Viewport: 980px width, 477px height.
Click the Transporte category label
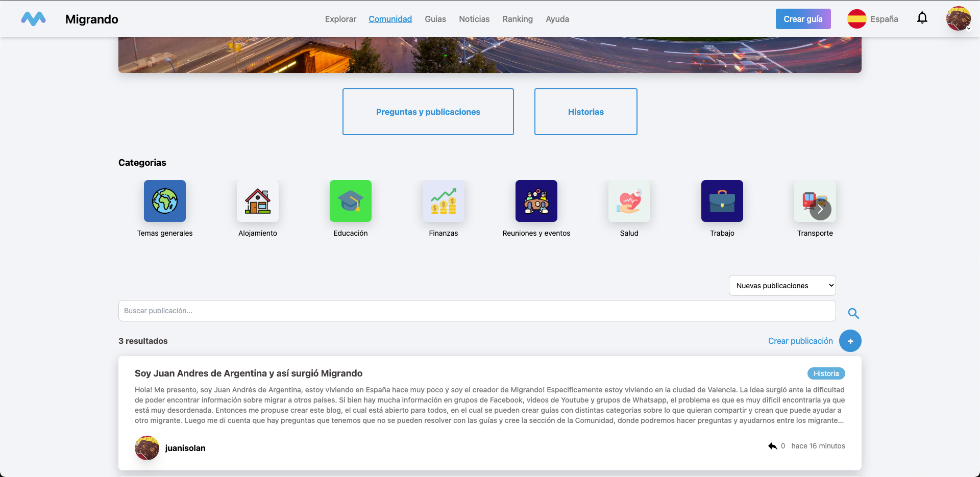click(x=815, y=233)
